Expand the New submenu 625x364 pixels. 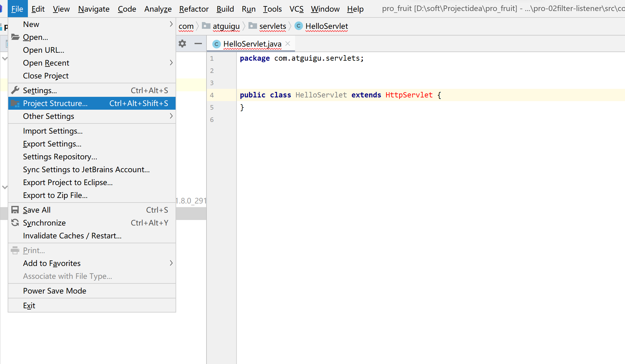click(92, 24)
